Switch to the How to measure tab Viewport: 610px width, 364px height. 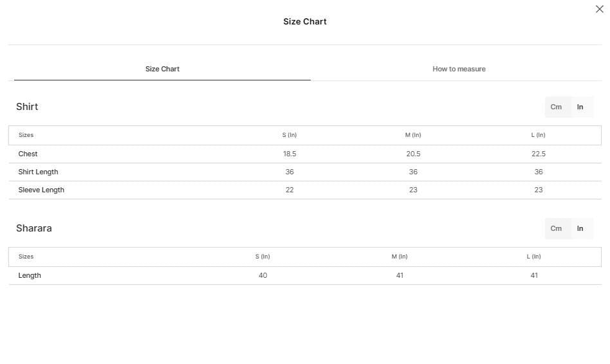coord(459,69)
